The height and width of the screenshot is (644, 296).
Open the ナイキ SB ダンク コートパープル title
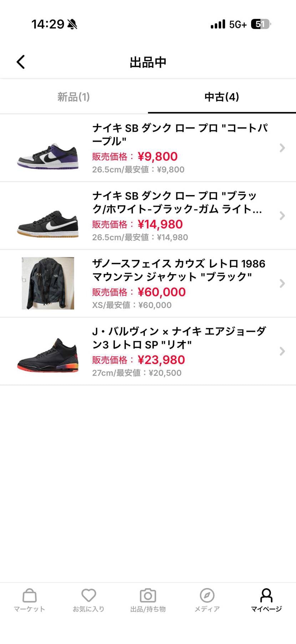tap(180, 134)
